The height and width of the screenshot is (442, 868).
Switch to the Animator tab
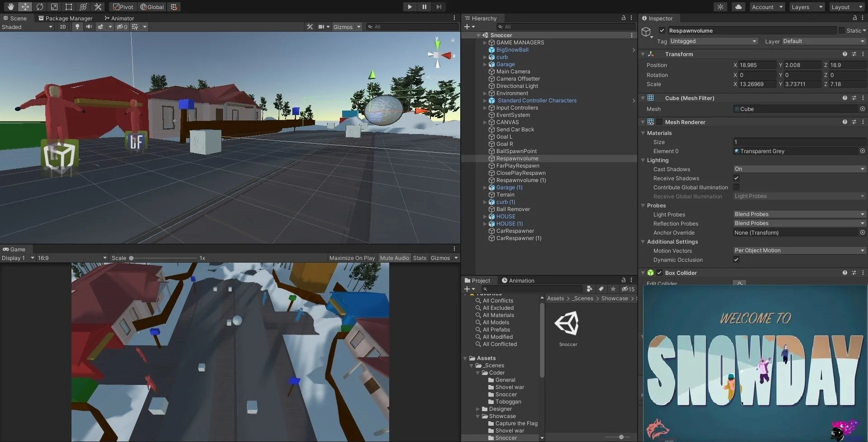coord(119,18)
